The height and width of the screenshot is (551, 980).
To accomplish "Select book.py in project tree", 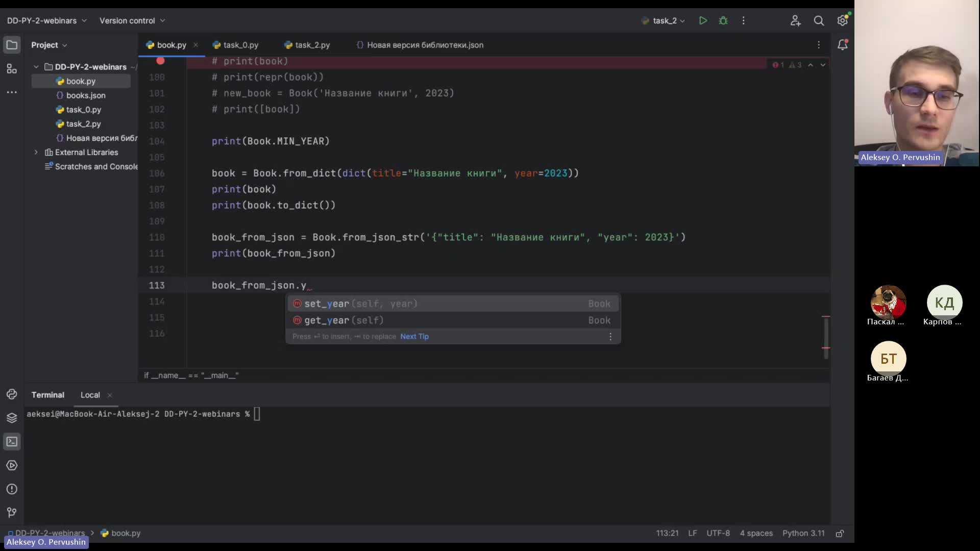I will pyautogui.click(x=81, y=81).
